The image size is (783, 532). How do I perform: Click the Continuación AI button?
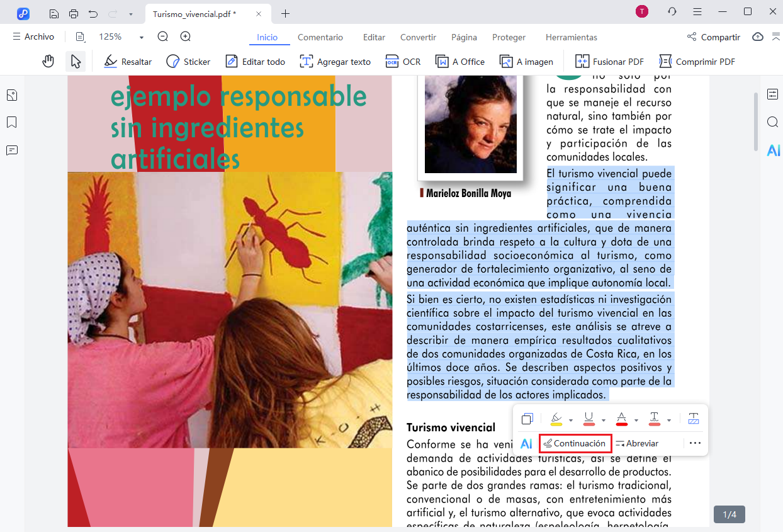click(x=574, y=443)
